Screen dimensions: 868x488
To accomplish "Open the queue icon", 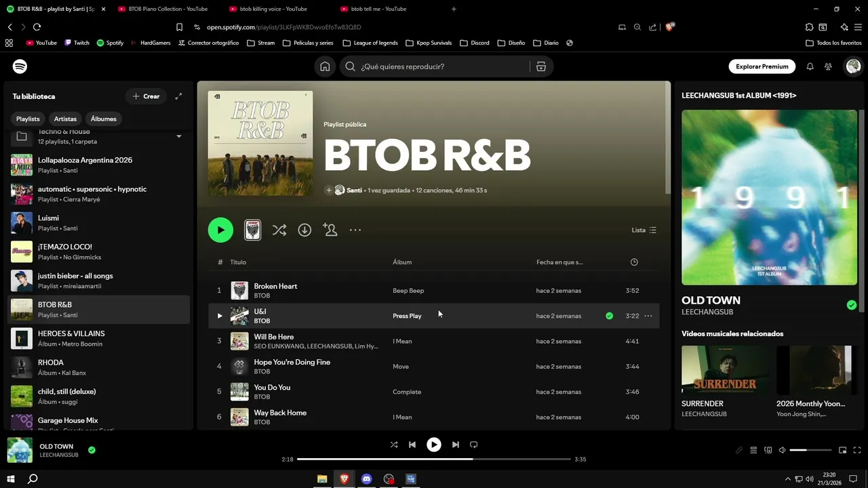I will click(753, 450).
